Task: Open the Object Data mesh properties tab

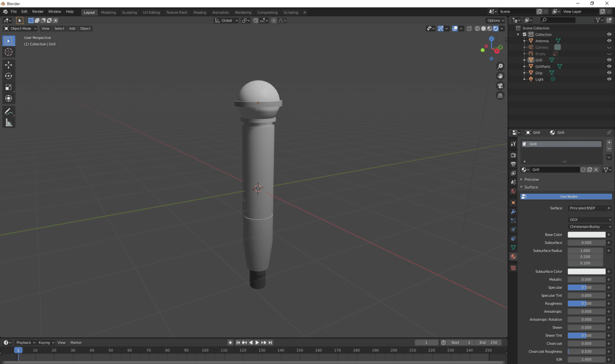Action: tap(513, 248)
